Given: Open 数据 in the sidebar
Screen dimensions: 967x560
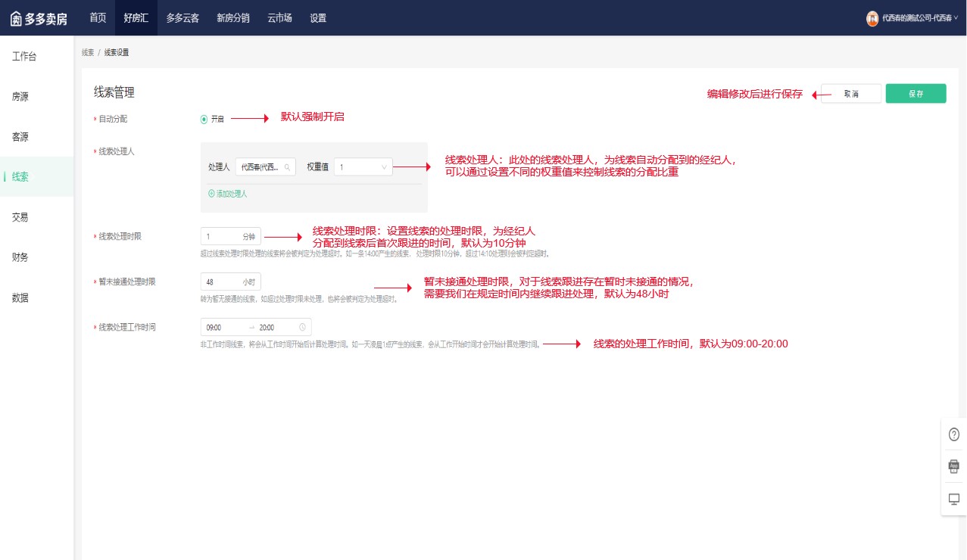Looking at the screenshot, I should 20,297.
